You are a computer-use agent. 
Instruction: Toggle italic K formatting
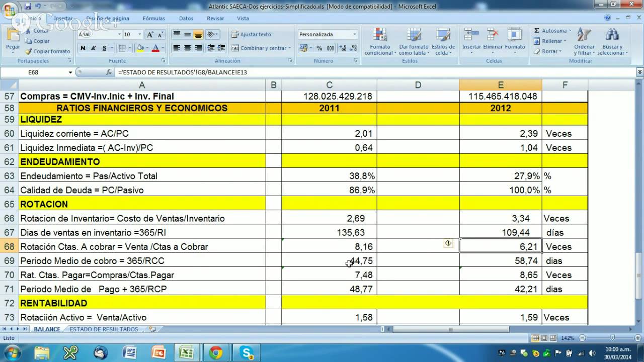(94, 48)
